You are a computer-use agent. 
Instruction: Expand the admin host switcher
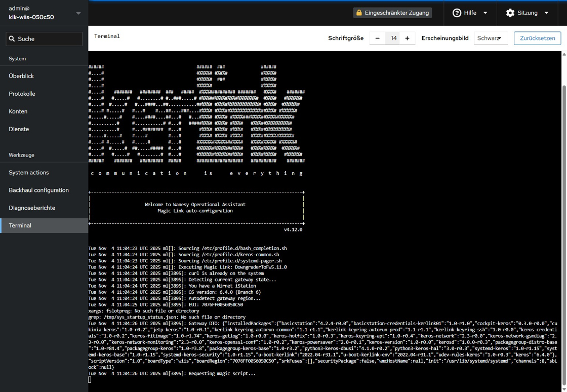tap(78, 13)
